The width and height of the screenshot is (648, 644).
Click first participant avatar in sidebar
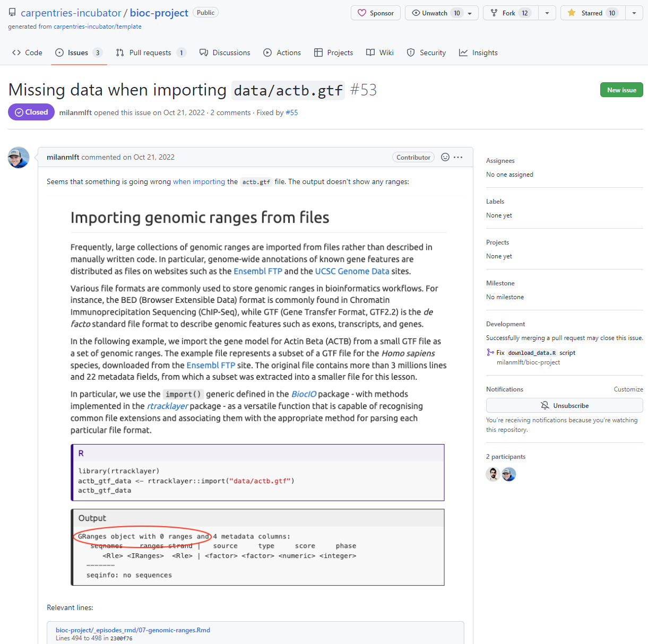(x=493, y=474)
